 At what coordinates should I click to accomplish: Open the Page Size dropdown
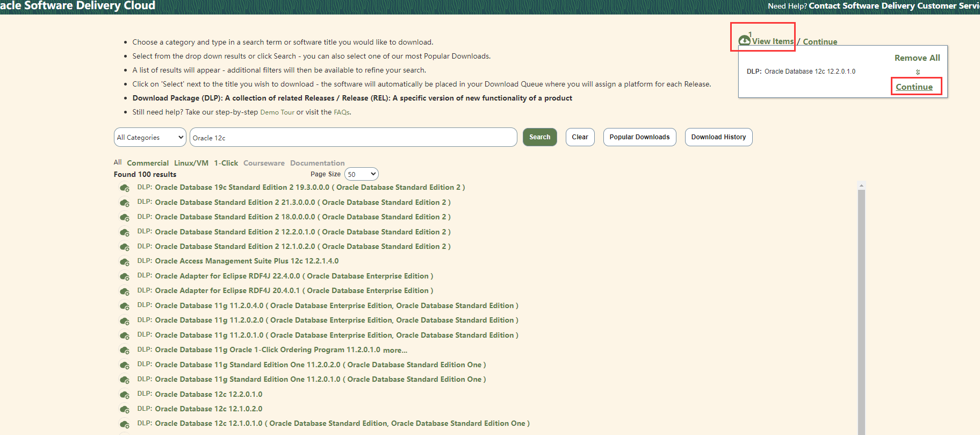point(362,174)
